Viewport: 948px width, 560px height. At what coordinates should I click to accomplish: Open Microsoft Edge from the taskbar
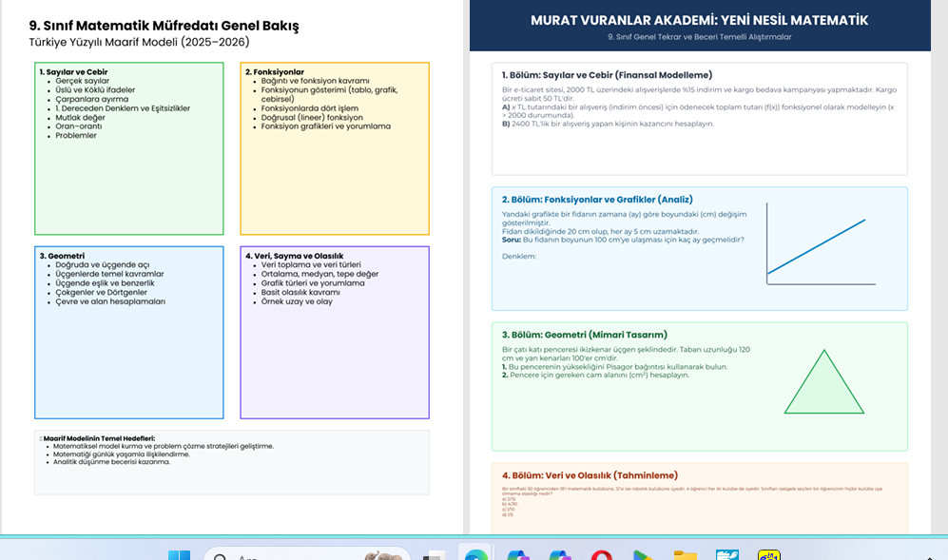(x=475, y=554)
